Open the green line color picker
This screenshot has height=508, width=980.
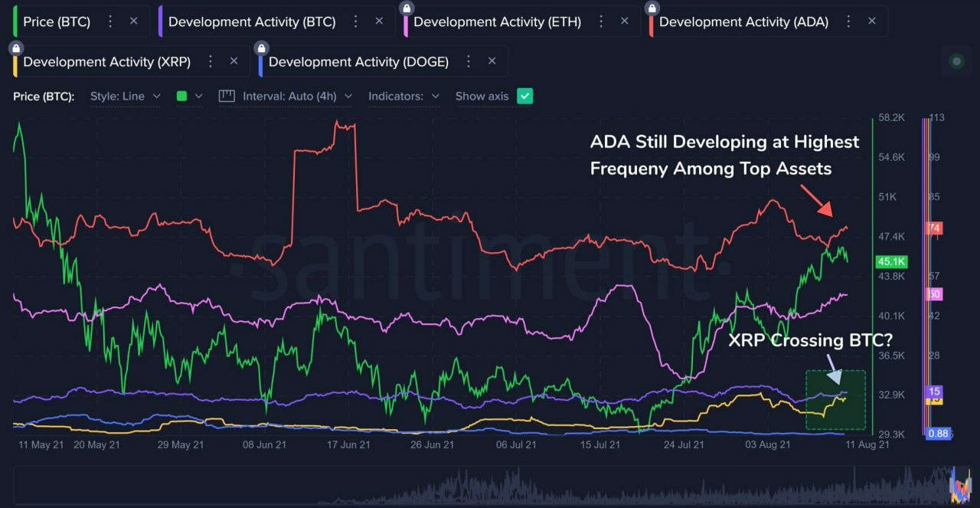coord(189,97)
